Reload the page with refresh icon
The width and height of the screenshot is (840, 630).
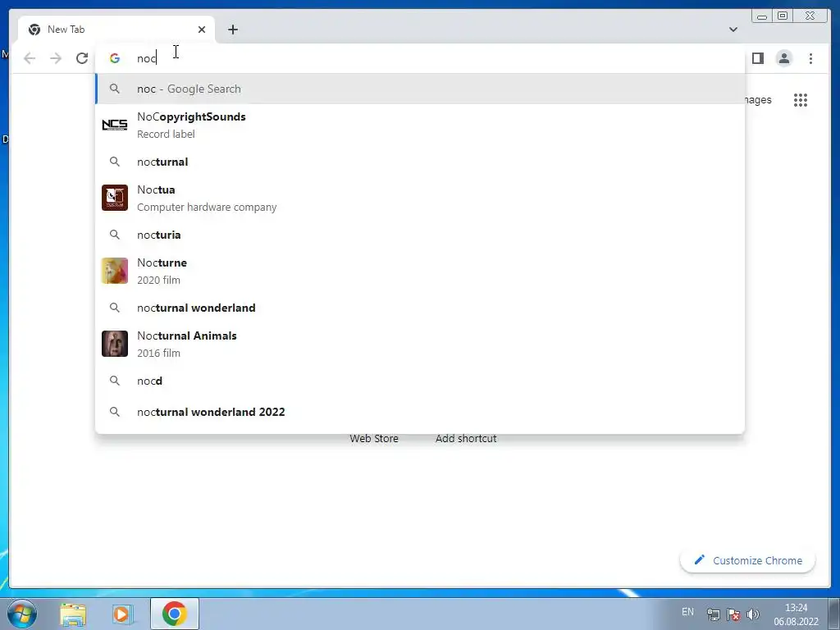[82, 58]
